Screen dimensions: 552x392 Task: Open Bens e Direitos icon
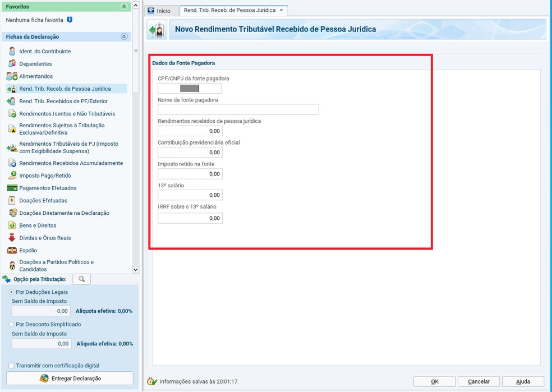12,225
